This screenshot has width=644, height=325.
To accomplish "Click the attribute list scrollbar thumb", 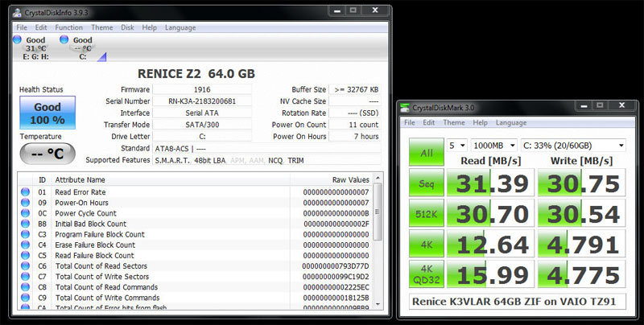I will tap(378, 212).
